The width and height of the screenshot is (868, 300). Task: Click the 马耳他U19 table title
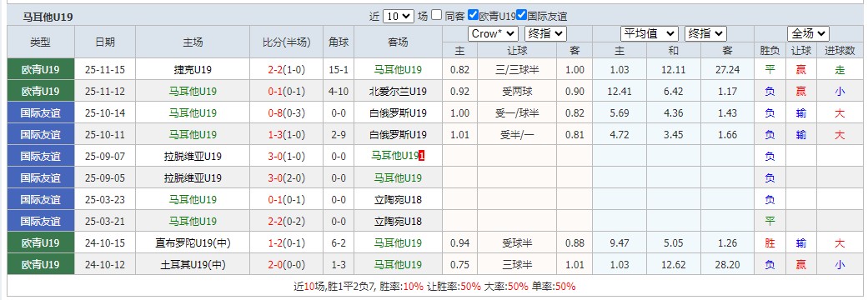point(48,17)
